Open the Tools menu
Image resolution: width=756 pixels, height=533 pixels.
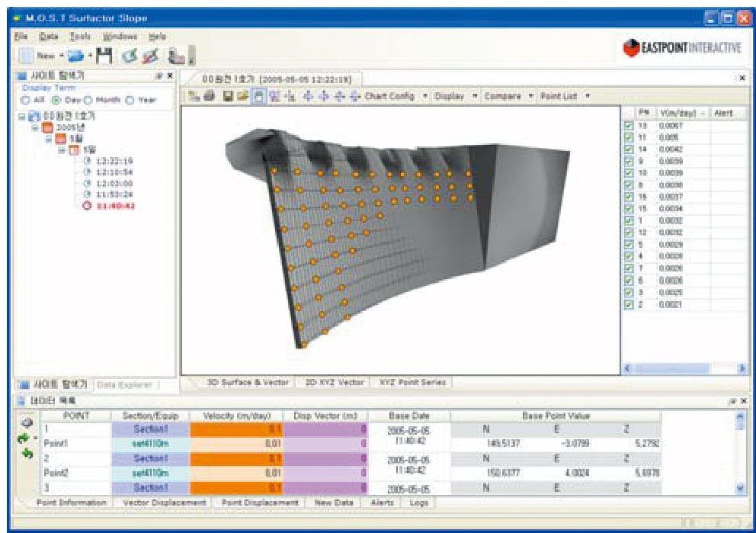pos(80,37)
